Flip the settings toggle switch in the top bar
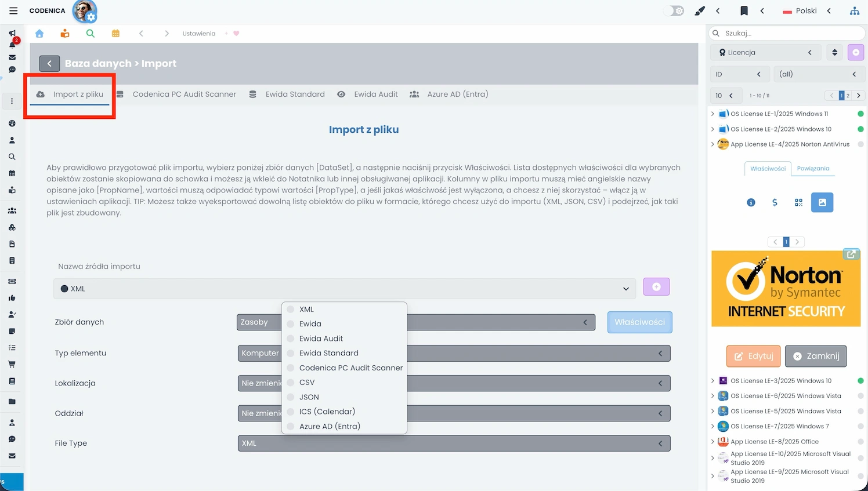Image resolution: width=868 pixels, height=491 pixels. 673,10
